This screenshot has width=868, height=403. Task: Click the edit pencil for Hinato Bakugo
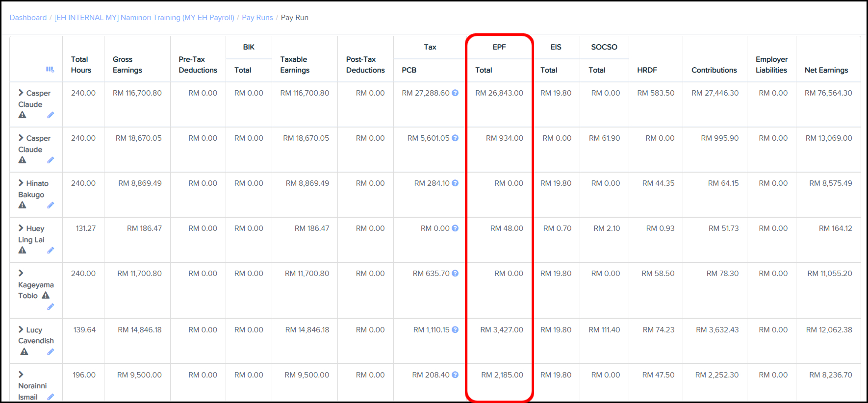pyautogui.click(x=51, y=205)
